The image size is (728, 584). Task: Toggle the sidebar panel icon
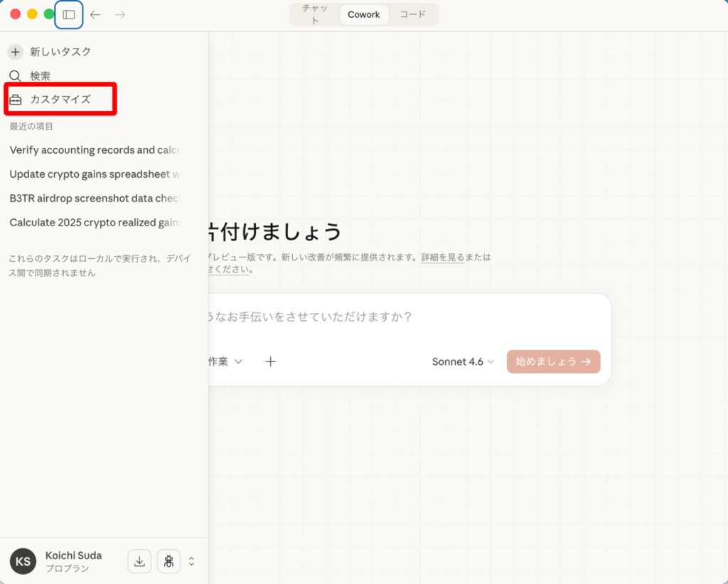click(69, 14)
